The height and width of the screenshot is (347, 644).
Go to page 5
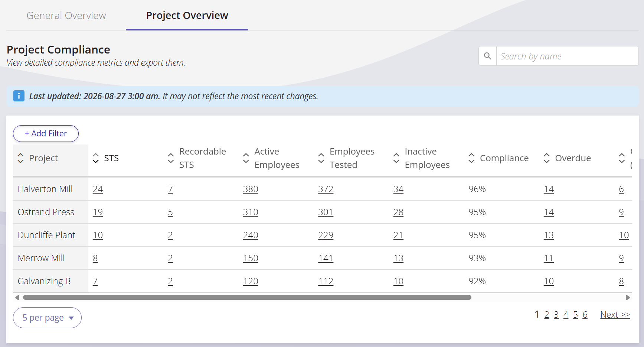pos(575,315)
